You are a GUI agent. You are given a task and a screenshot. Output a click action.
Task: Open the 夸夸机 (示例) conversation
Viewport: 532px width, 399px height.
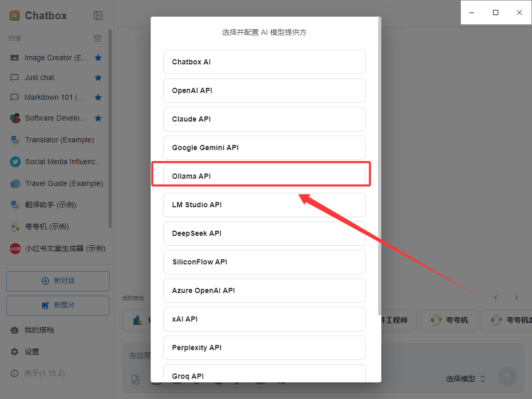click(x=56, y=227)
